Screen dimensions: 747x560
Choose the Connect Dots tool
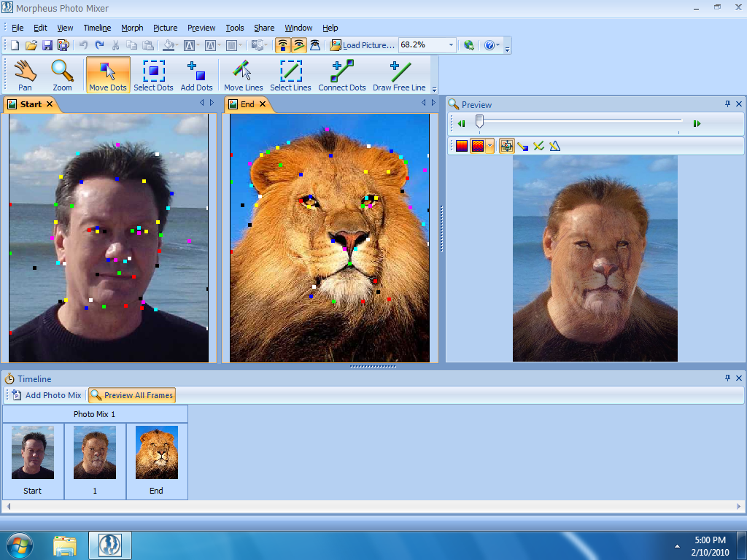click(x=341, y=73)
